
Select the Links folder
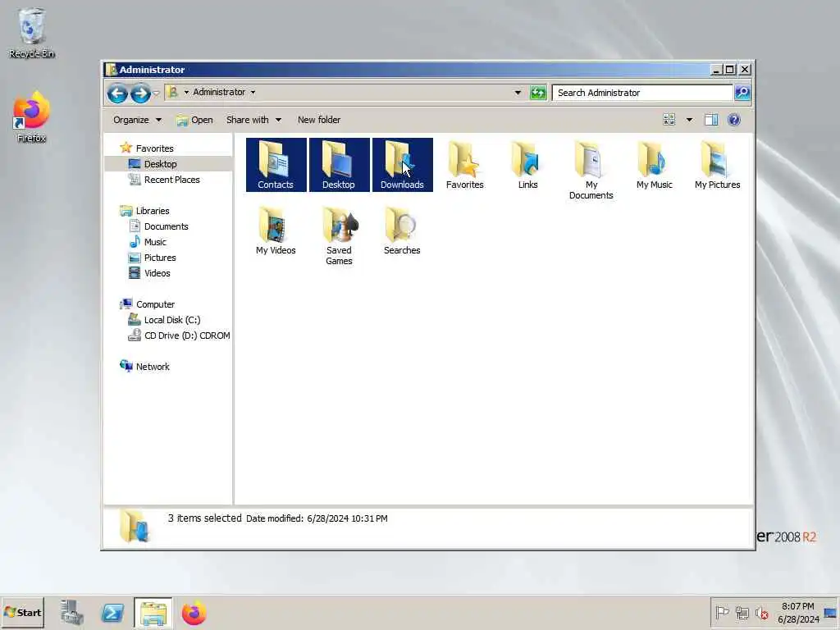[527, 165]
